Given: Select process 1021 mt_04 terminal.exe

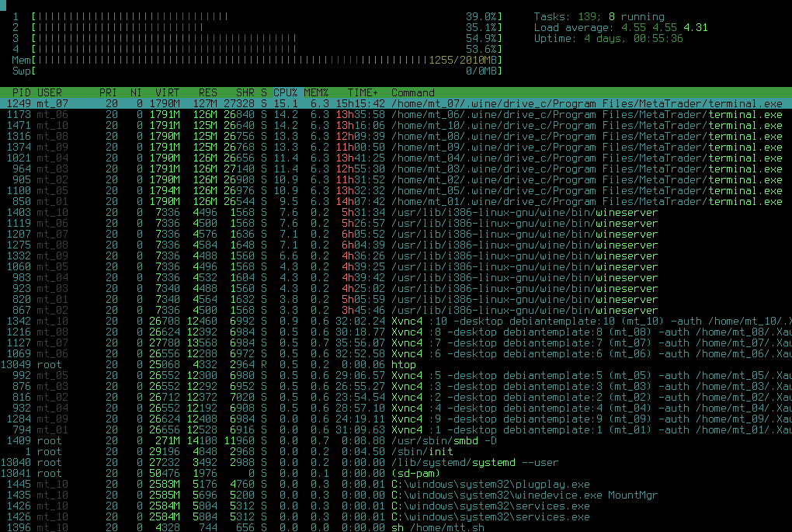Looking at the screenshot, I should [396, 158].
